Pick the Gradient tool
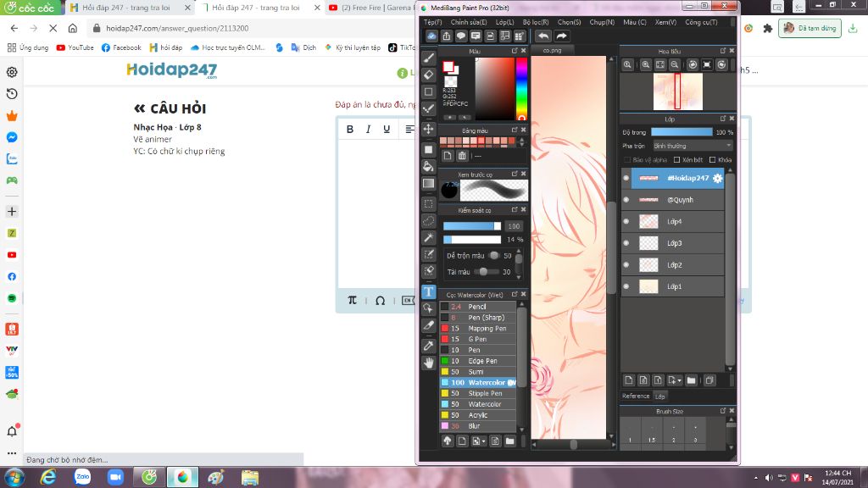Viewport: 868px width, 488px height. coord(428,183)
